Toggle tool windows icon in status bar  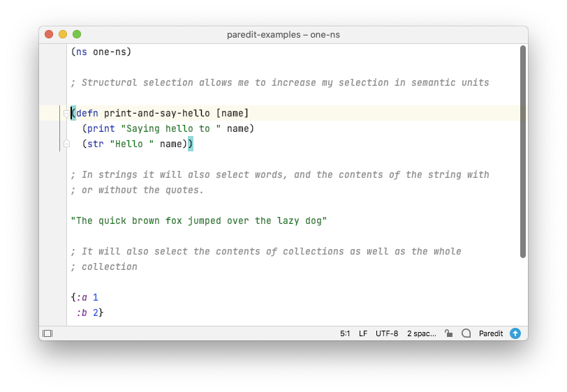[47, 333]
